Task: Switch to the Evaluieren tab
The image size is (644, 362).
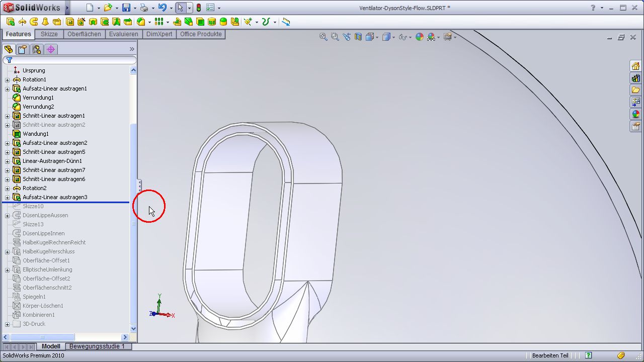Action: (x=124, y=34)
